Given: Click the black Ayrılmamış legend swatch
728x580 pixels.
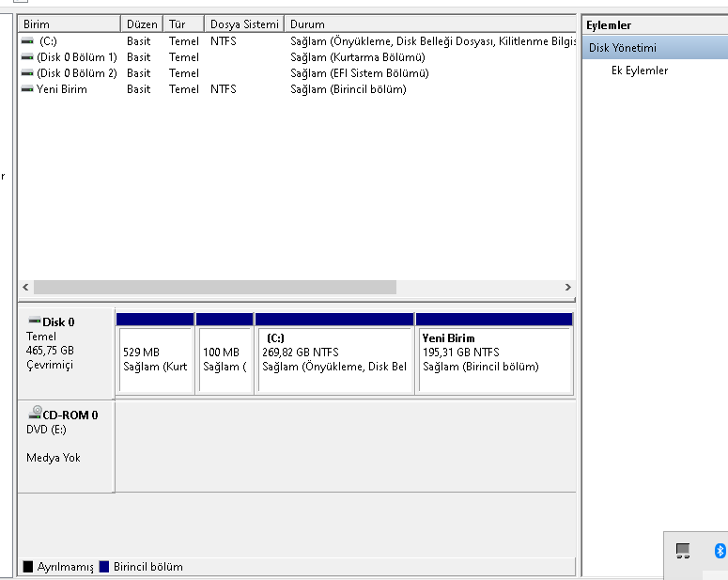Looking at the screenshot, I should coord(28,567).
